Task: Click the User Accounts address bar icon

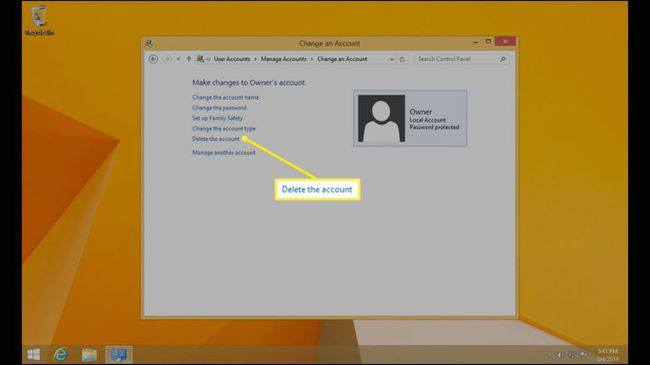Action: coord(200,59)
